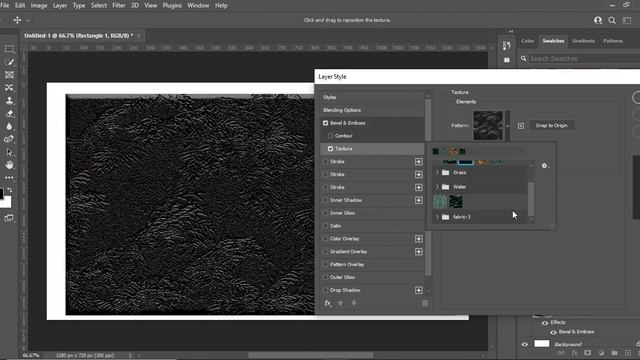Open the tool below the color swatches

click(9, 218)
